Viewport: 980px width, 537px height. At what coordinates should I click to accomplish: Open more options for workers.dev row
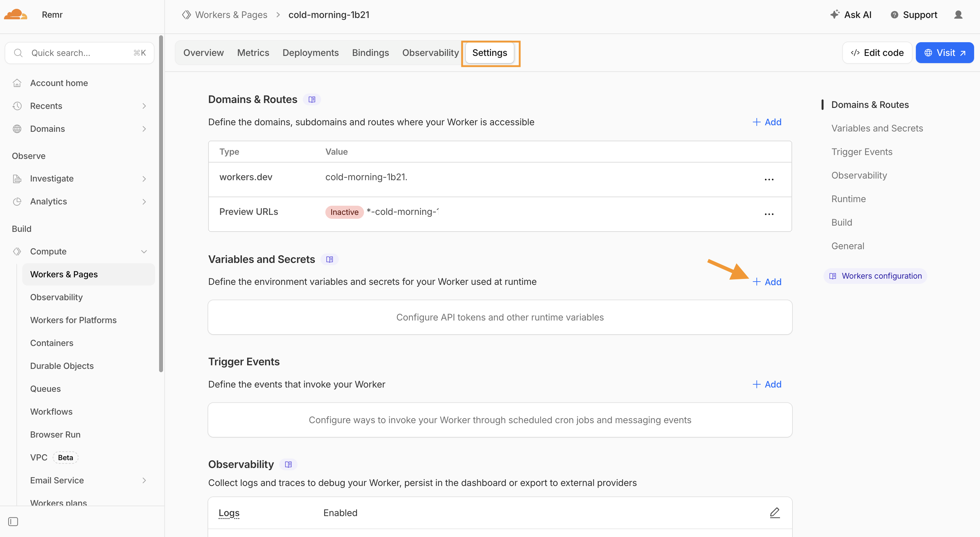[769, 179]
